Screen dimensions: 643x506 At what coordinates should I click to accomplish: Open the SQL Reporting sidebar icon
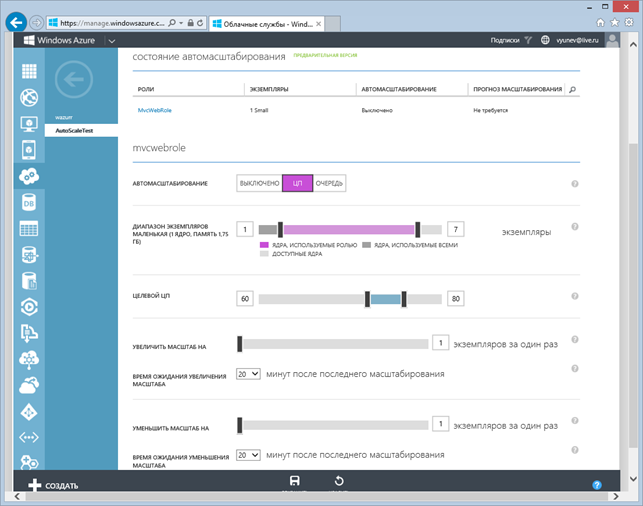pyautogui.click(x=29, y=255)
